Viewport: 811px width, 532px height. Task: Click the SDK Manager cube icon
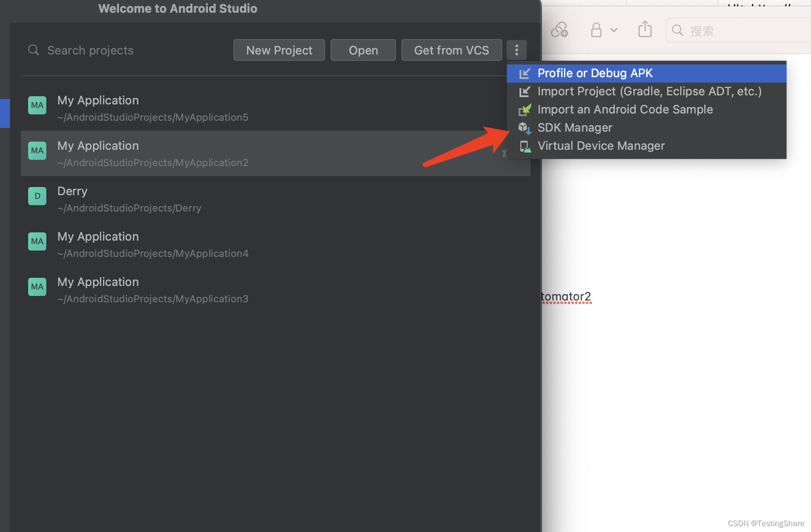(x=524, y=128)
